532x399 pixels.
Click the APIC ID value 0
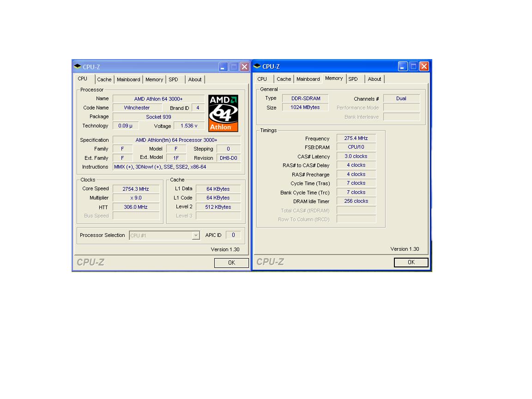click(233, 235)
